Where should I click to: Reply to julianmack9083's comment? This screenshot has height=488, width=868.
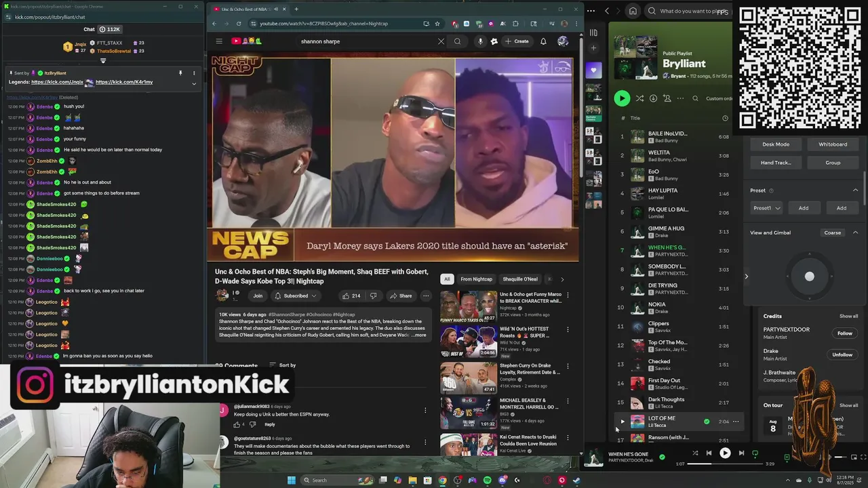[270, 424]
